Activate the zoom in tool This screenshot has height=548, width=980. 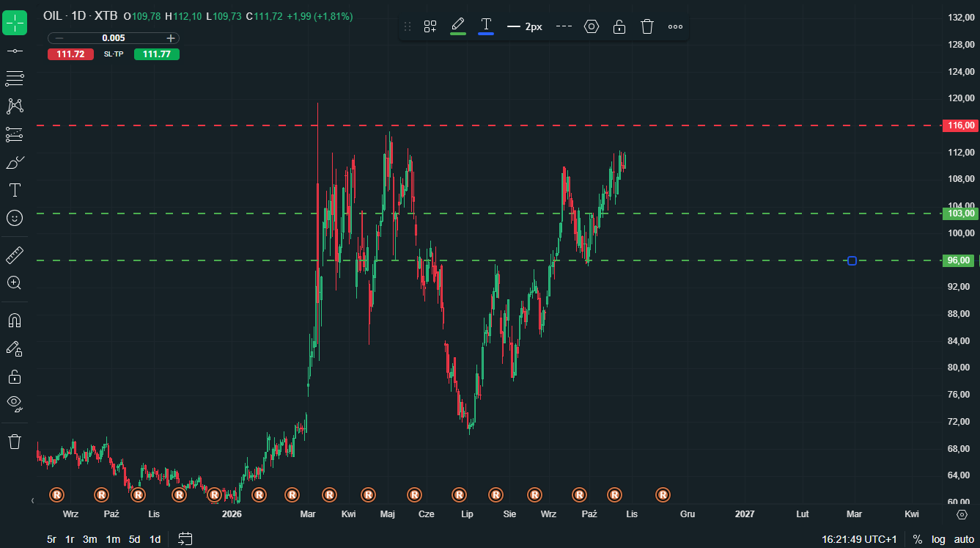(x=15, y=282)
